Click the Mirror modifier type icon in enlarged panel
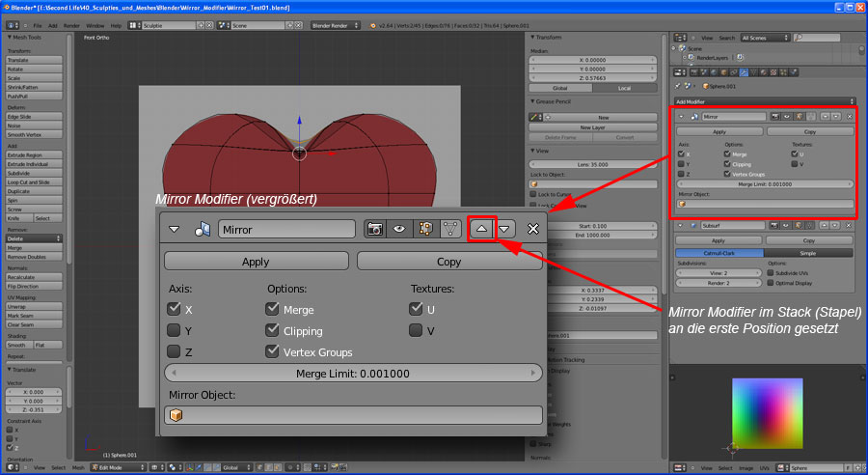 203,229
